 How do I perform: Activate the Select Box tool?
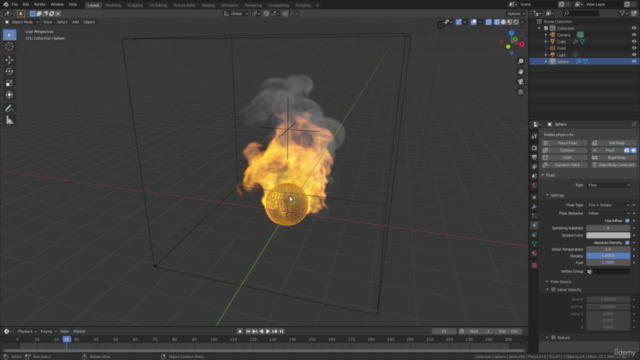(9, 35)
